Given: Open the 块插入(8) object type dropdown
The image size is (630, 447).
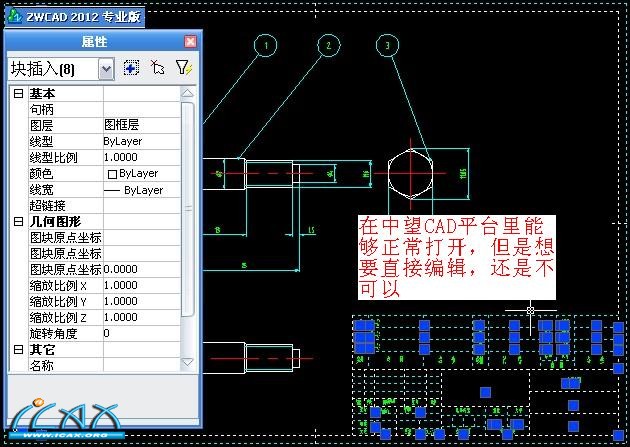Looking at the screenshot, I should (106, 69).
